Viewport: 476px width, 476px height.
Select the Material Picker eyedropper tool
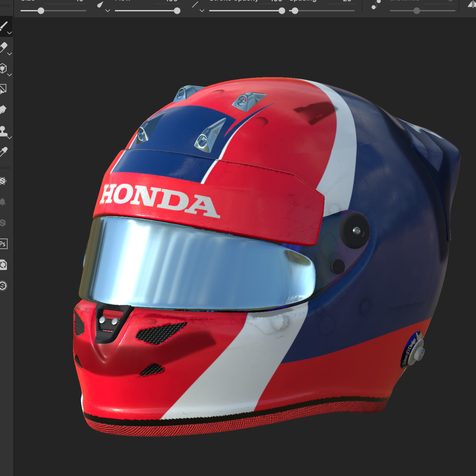coord(3,152)
